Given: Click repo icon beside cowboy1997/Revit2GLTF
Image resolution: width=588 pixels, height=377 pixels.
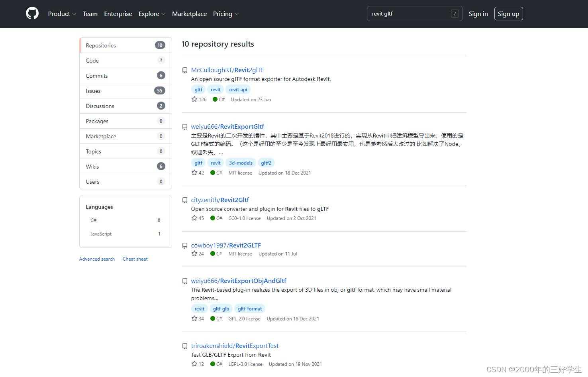Looking at the screenshot, I should [x=185, y=246].
